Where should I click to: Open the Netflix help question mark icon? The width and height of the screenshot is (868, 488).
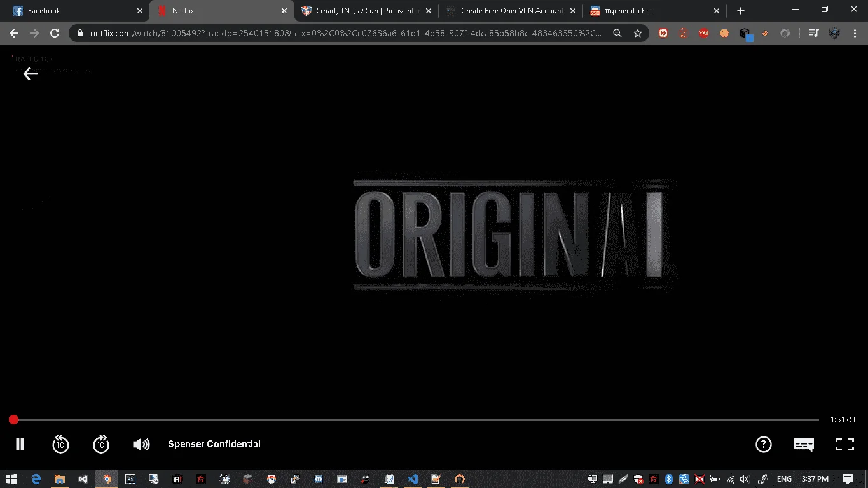[763, 444]
